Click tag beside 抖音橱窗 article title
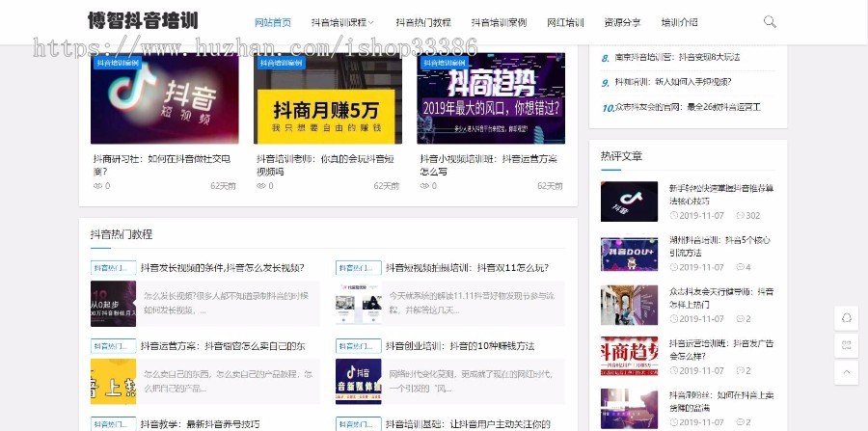The height and width of the screenshot is (431, 868). pyautogui.click(x=114, y=346)
